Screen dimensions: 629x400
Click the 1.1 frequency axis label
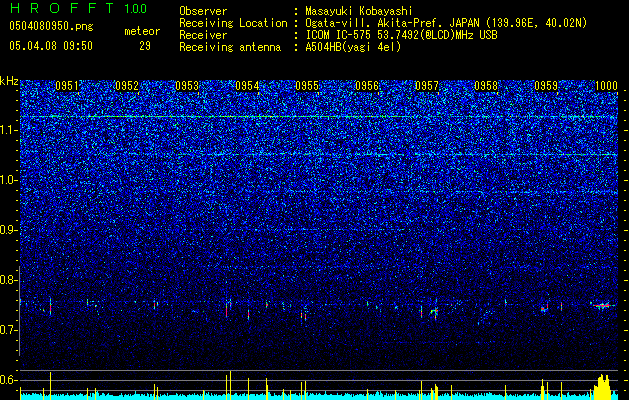click(8, 130)
